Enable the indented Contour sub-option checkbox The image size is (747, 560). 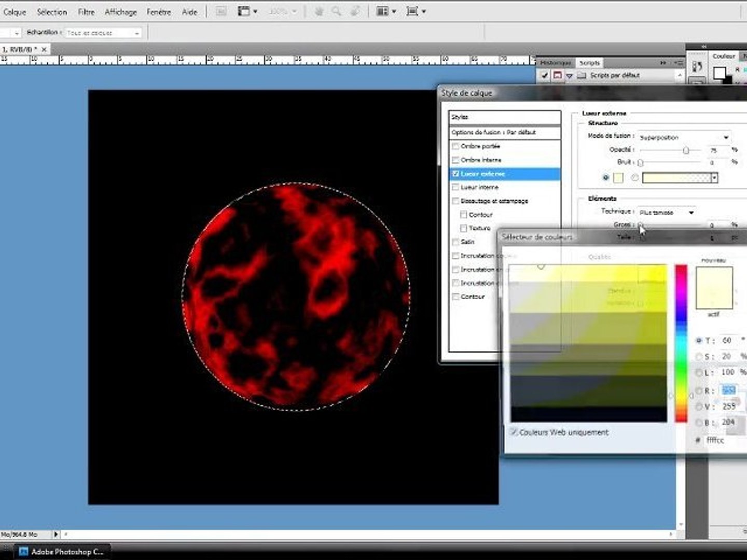(x=464, y=215)
